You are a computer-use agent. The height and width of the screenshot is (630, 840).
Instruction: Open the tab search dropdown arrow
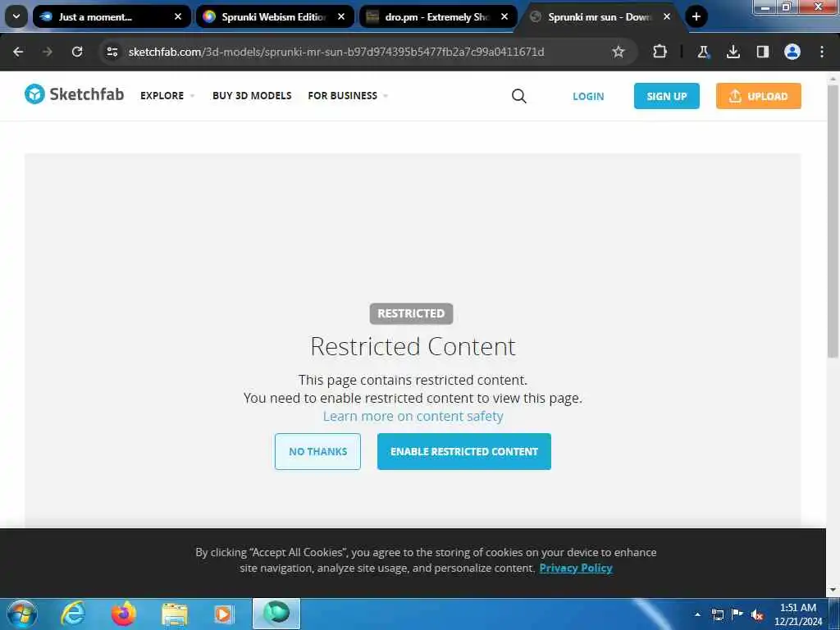point(16,16)
